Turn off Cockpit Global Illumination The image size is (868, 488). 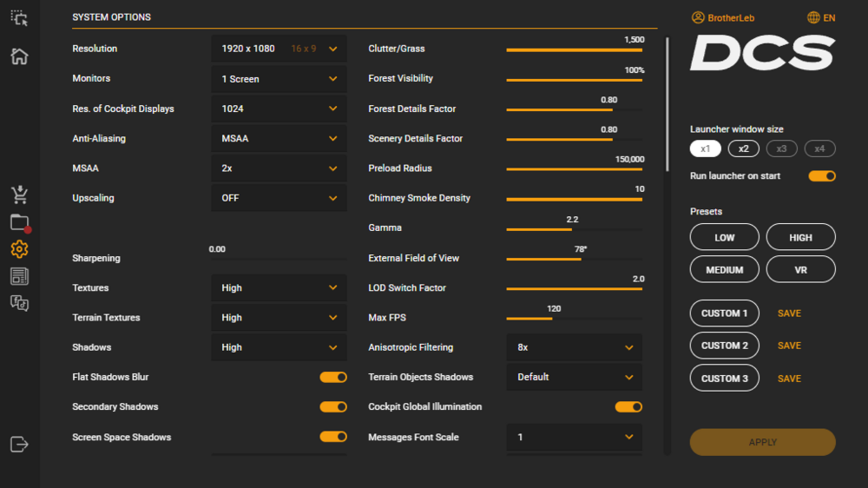coord(628,406)
